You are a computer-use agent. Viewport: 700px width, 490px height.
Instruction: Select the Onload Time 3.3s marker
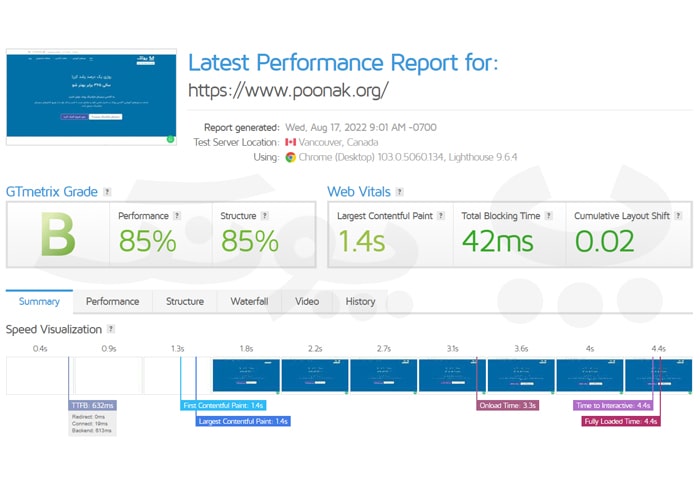point(508,405)
